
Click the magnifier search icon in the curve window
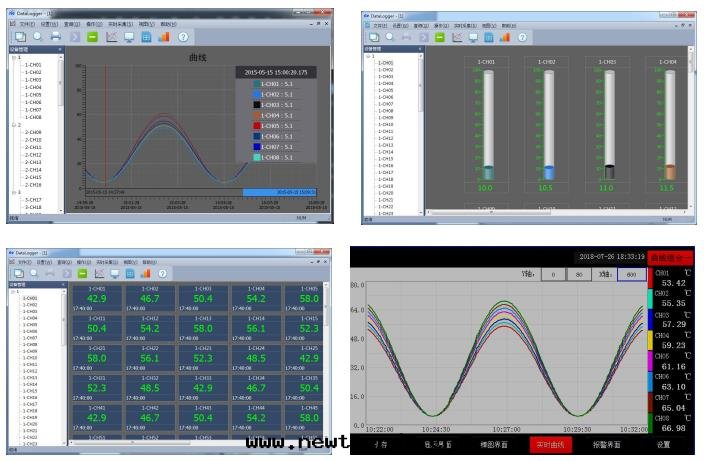[x=38, y=37]
